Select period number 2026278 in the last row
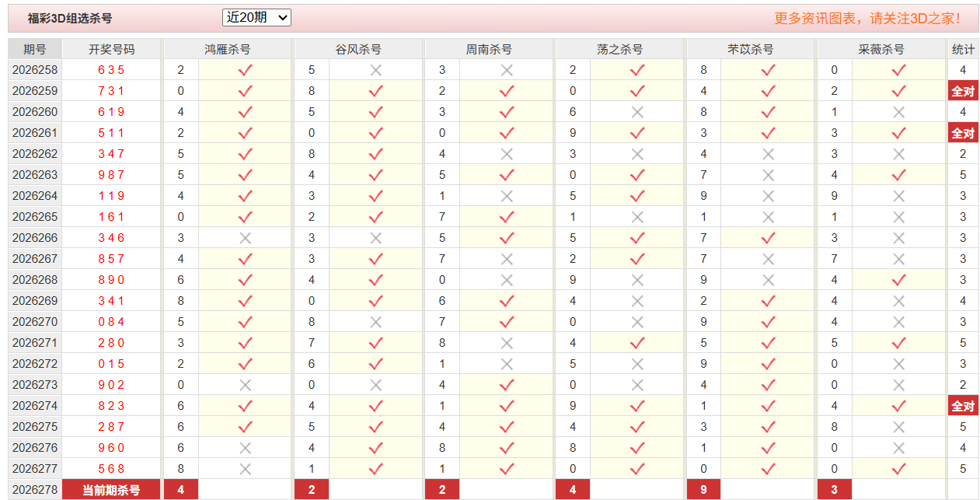 coord(35,490)
